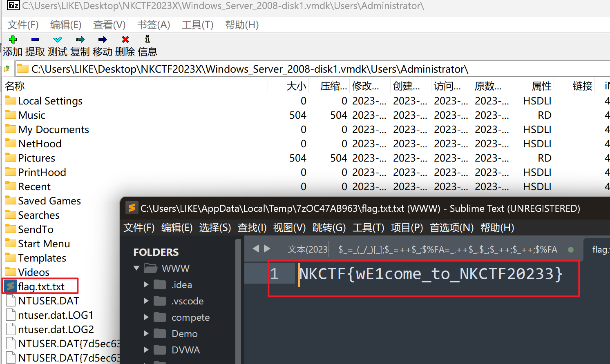Click the Copy (复制) arrow icon

[x=80, y=39]
